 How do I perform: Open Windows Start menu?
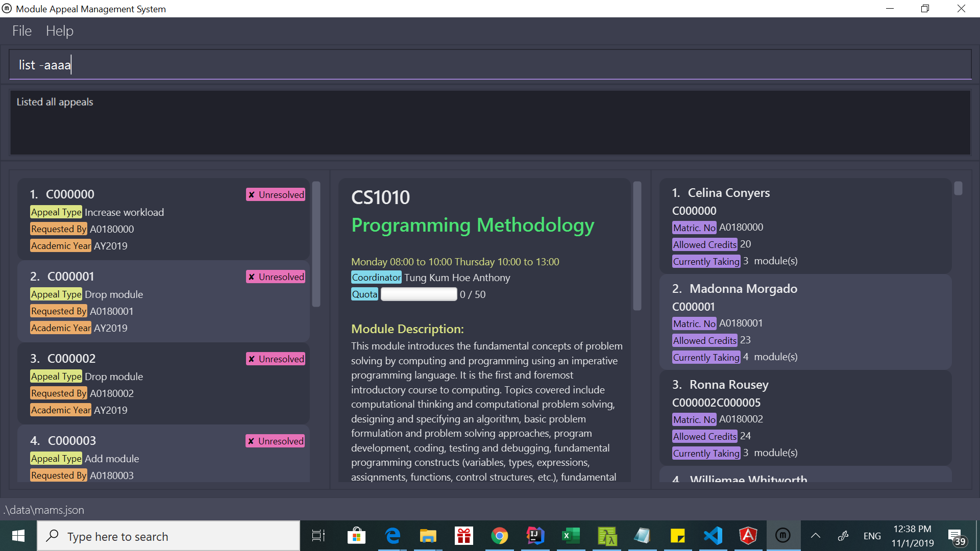tap(18, 536)
